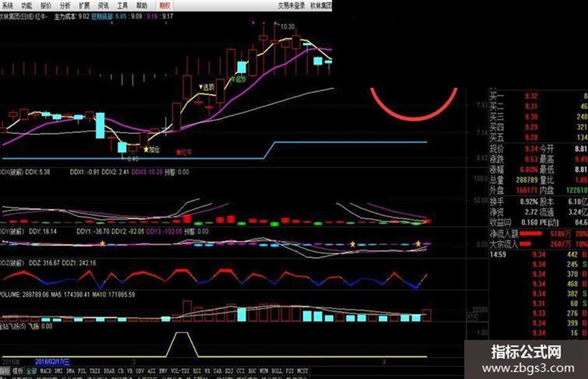The image size is (588, 379).
Task: Switch to the KDJ indicator tab
Action: pyautogui.click(x=229, y=371)
